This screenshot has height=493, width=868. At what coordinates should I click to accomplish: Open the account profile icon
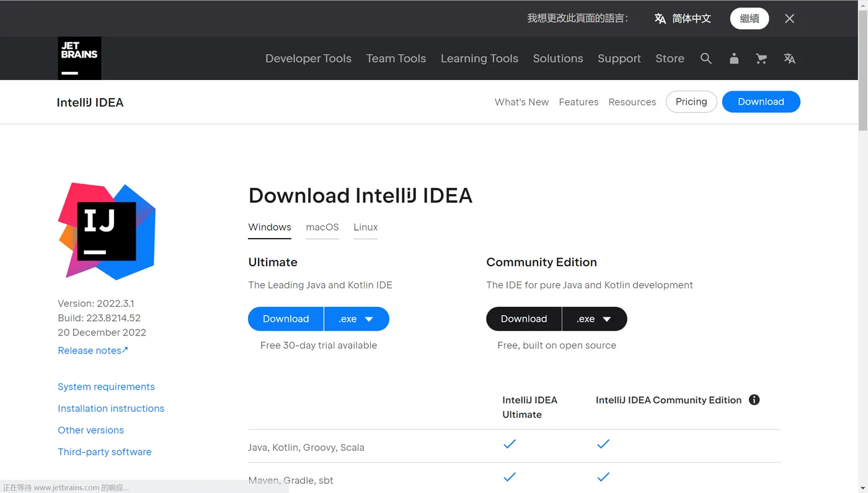pyautogui.click(x=734, y=58)
